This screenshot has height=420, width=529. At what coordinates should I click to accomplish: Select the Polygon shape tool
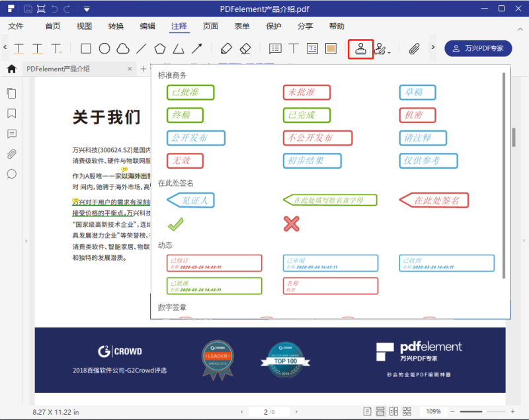point(159,48)
